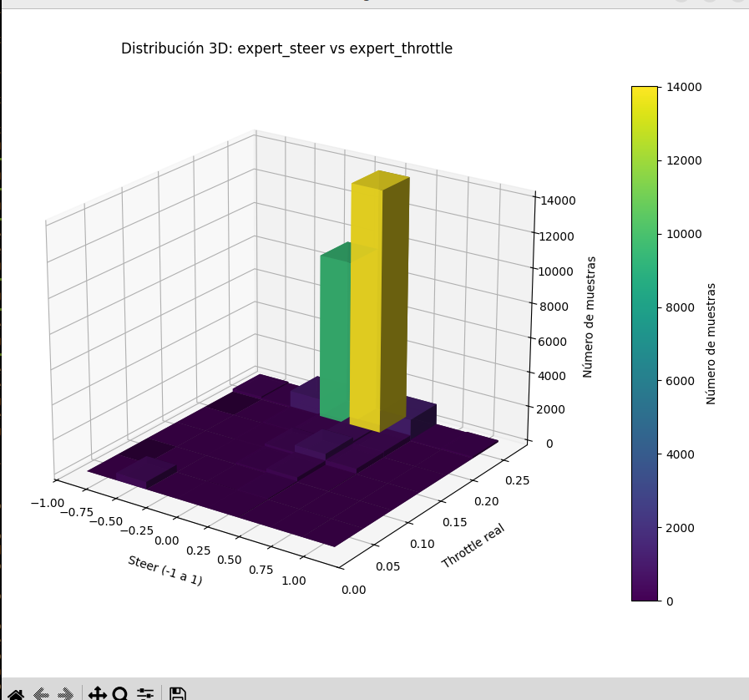The width and height of the screenshot is (749, 700).
Task: Click the 'Steer (-1 a 1)' axis label
Action: (x=164, y=570)
